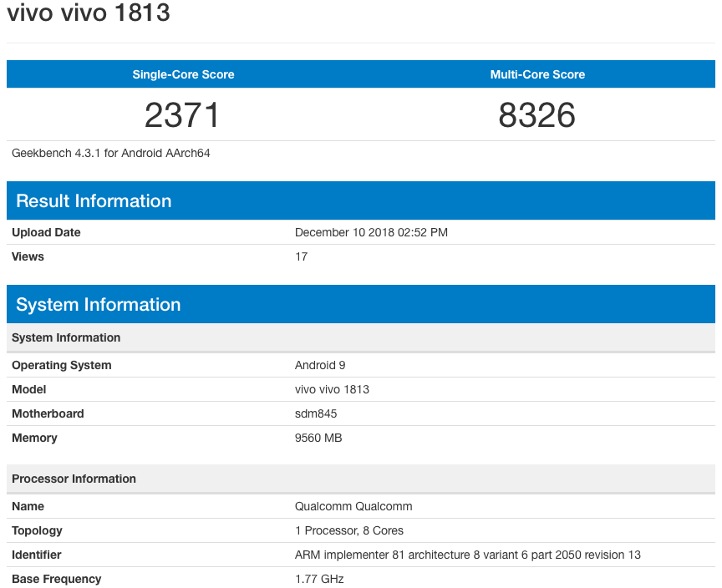Click the Model label
The width and height of the screenshot is (722, 588).
tap(29, 390)
